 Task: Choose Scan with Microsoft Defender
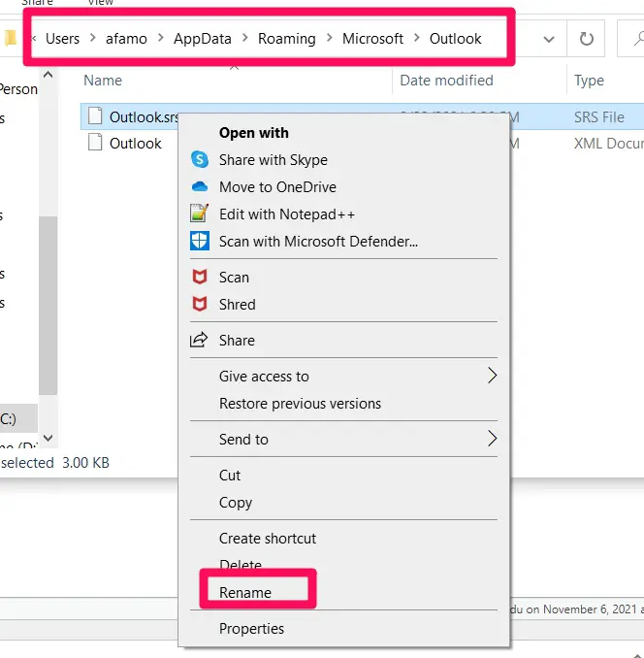318,242
